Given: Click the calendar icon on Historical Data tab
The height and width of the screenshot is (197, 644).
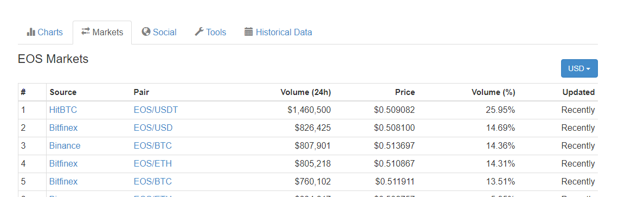Looking at the screenshot, I should pyautogui.click(x=248, y=31).
